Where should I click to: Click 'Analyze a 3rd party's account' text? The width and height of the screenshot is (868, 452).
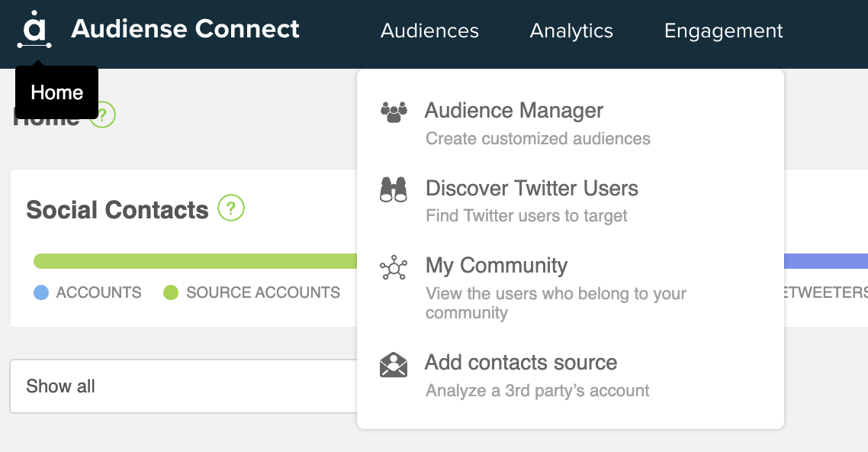tap(537, 390)
